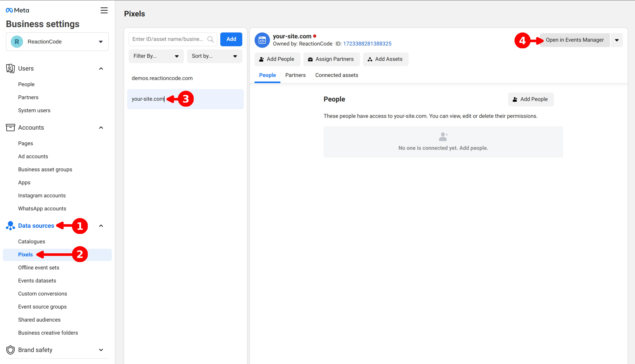
Task: Open the Filter By dropdown
Action: tap(156, 56)
